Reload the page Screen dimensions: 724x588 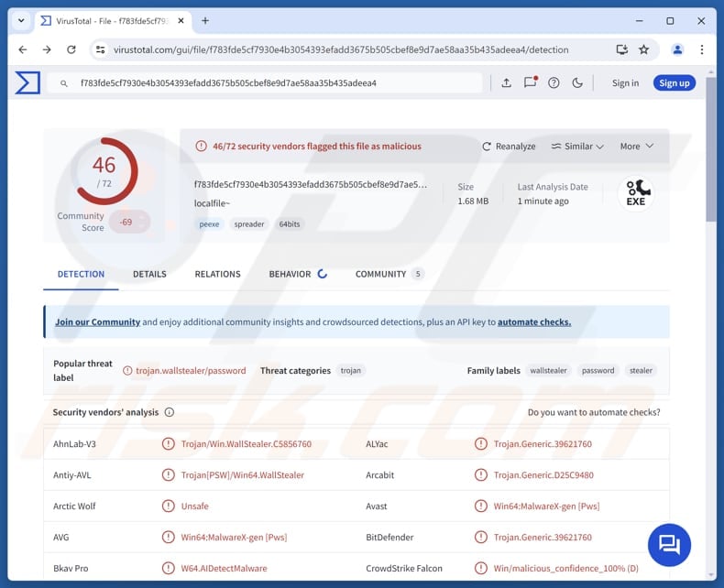click(x=71, y=49)
